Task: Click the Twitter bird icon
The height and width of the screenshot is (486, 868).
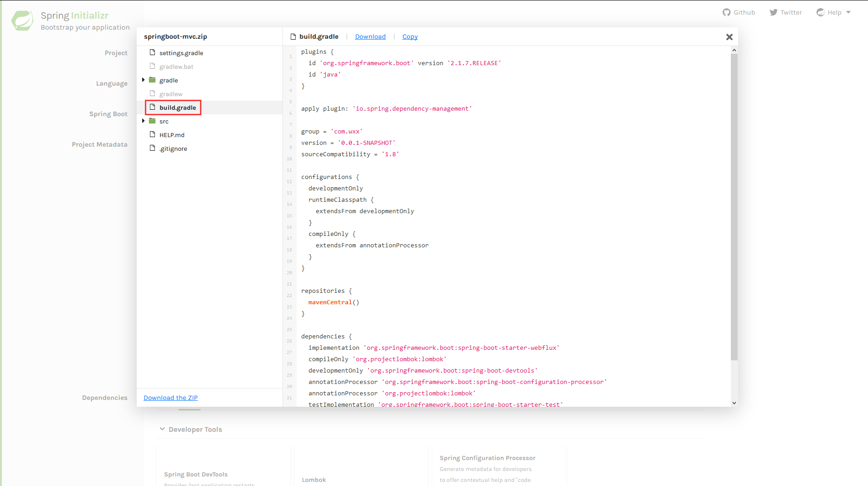Action: pos(773,12)
